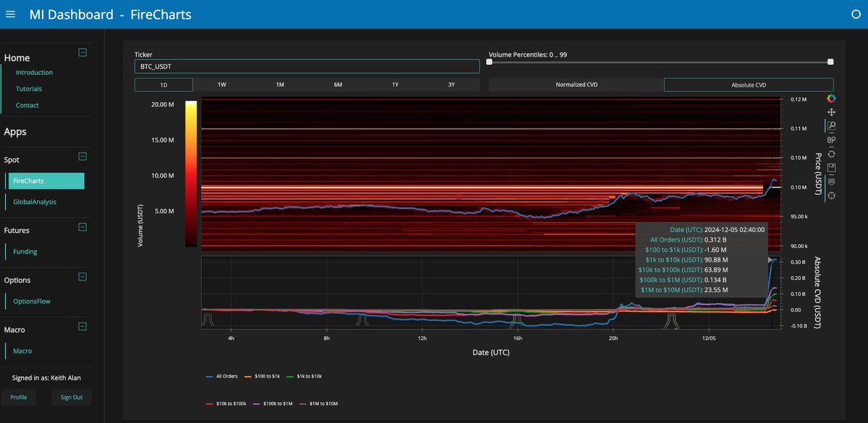This screenshot has width=868, height=423.
Task: Click the 20h tick on the time axis
Action: (x=613, y=338)
